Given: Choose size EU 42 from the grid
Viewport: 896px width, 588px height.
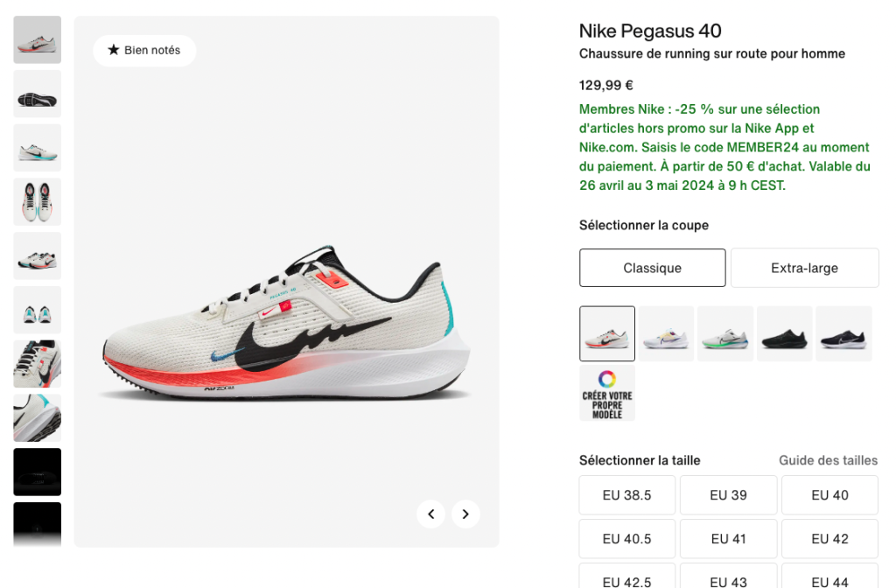Looking at the screenshot, I should [829, 538].
